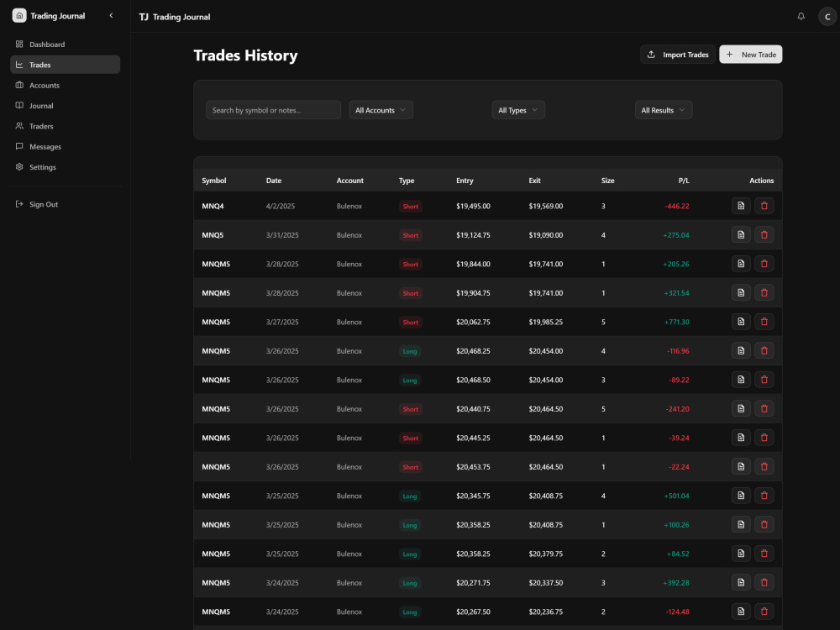840x630 pixels.
Task: Click the Date column header
Action: point(274,181)
